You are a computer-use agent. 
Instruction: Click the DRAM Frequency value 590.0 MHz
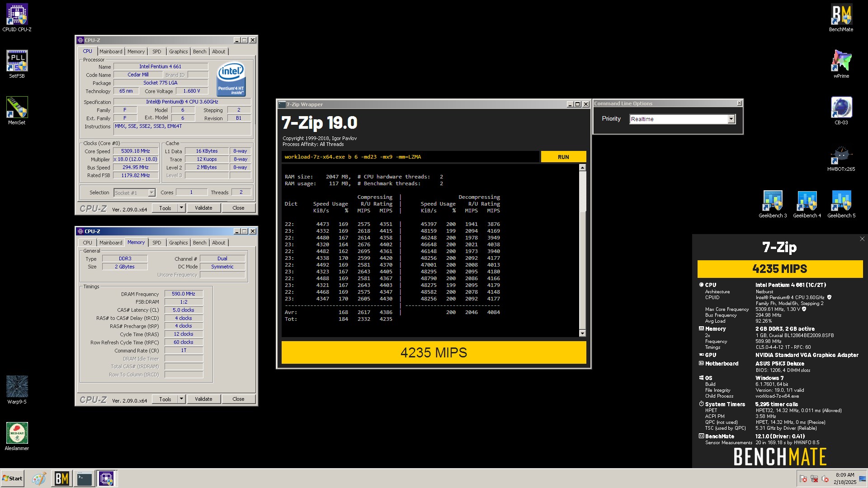pyautogui.click(x=184, y=294)
